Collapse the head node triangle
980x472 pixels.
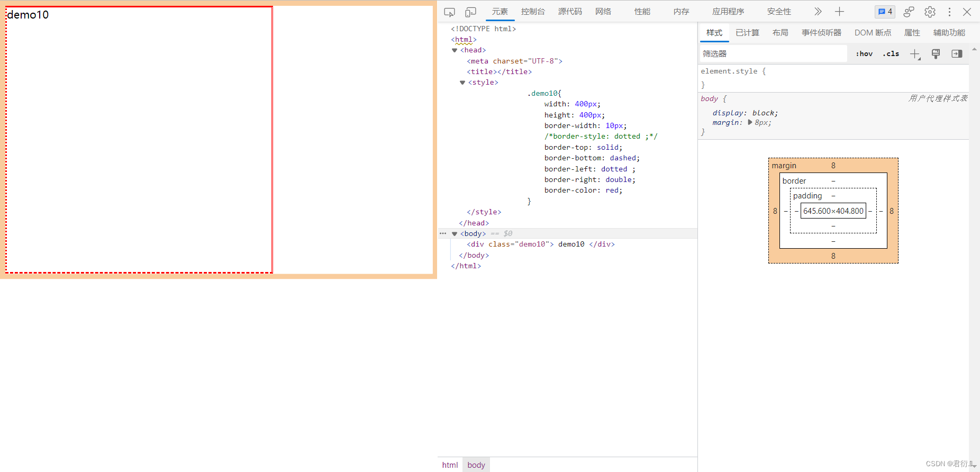tap(455, 50)
